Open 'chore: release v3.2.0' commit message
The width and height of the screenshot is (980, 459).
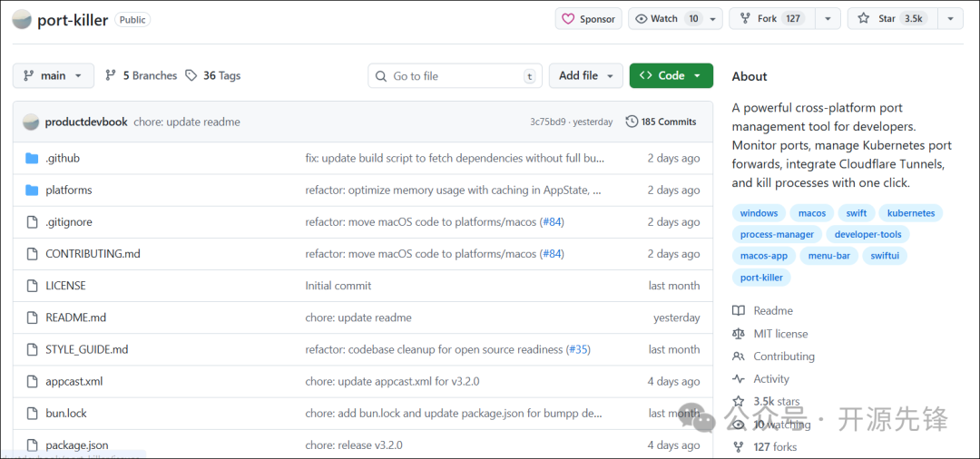(x=354, y=445)
